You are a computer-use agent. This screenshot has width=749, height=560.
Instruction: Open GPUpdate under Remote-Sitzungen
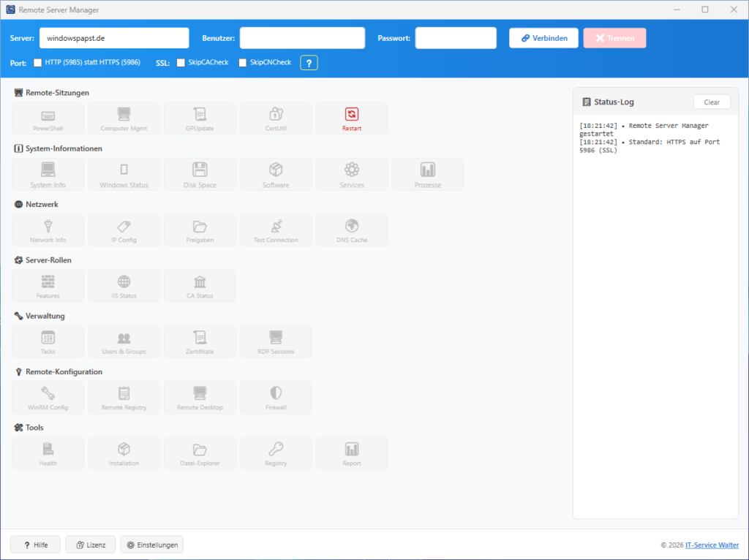(x=200, y=118)
